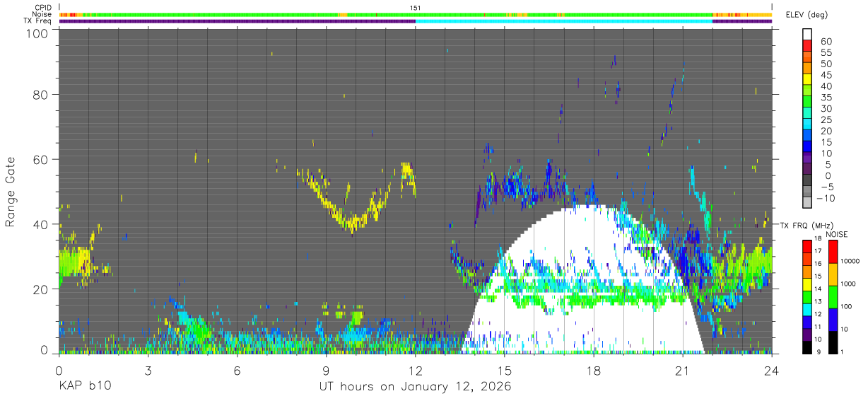Click the blue 10 swatch in NOISE legend
The image size is (868, 401).
[x=833, y=319]
